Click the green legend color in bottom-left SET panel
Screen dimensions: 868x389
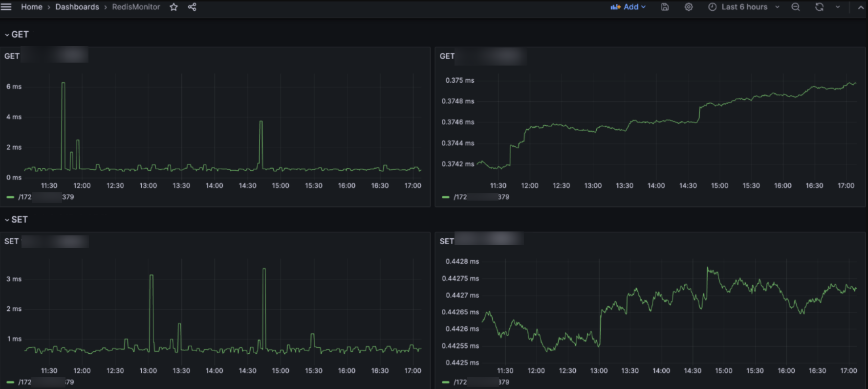pos(10,382)
